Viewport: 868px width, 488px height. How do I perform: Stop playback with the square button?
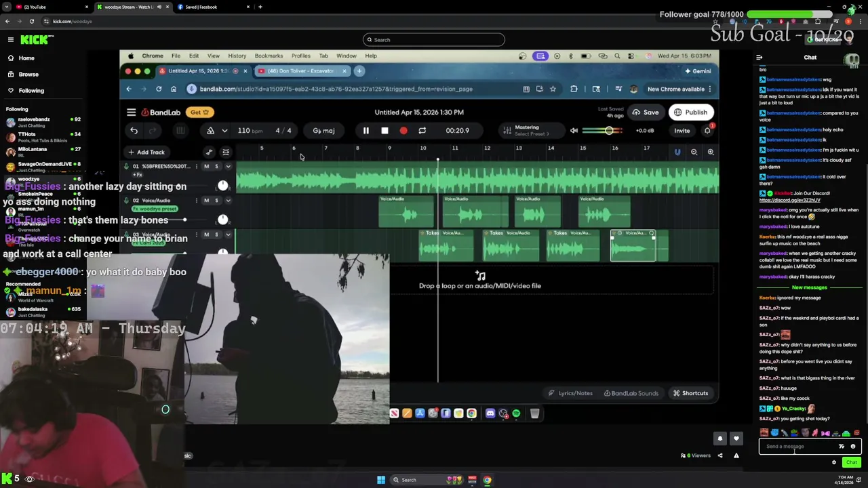(384, 131)
